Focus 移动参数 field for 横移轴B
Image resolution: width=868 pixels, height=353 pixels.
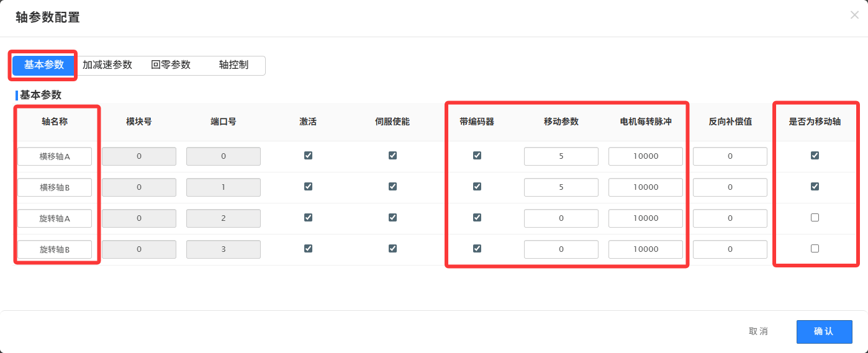point(561,187)
